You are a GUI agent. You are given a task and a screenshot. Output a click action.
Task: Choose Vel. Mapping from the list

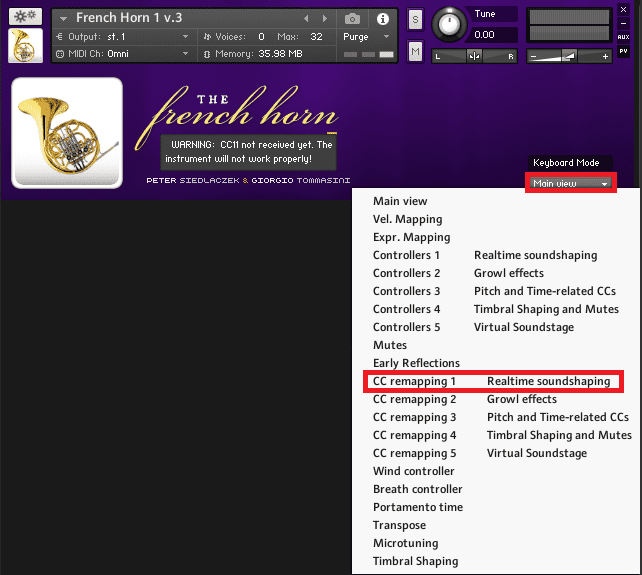click(407, 219)
